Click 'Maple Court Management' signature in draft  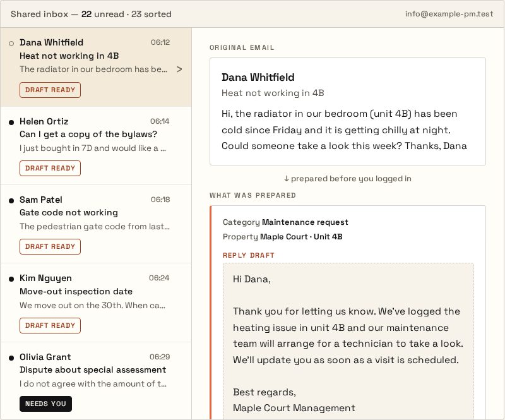click(x=294, y=408)
